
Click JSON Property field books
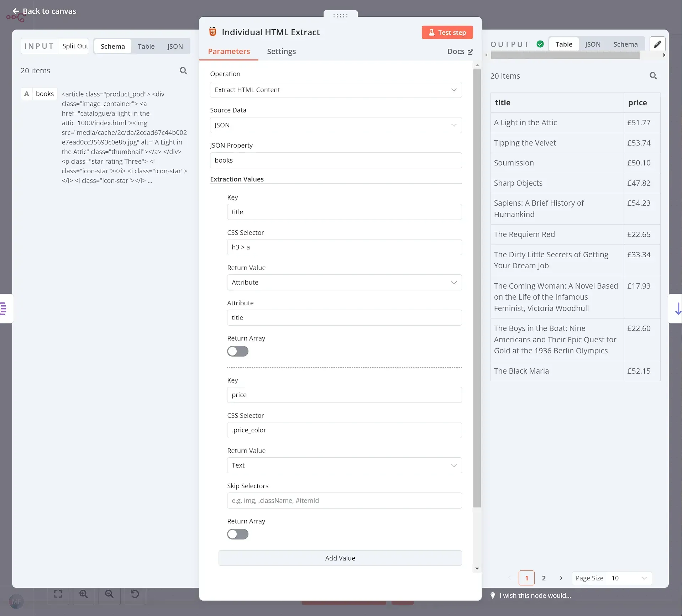coord(336,160)
